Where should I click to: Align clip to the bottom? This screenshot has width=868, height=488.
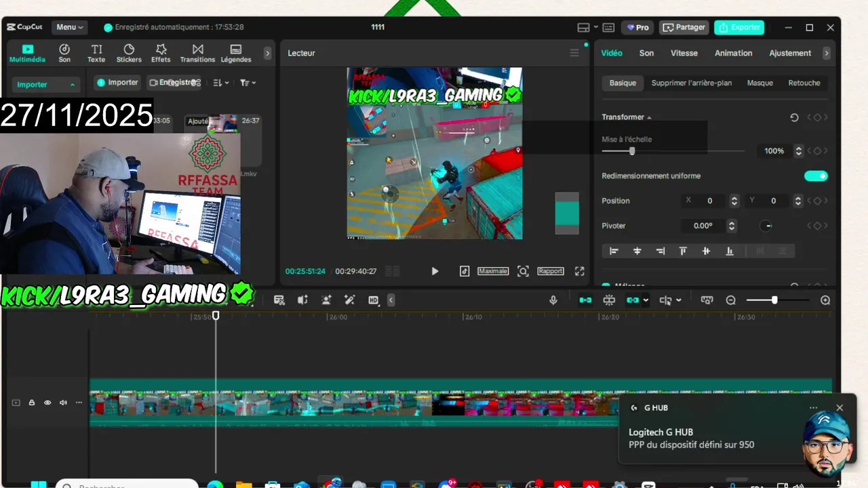729,251
